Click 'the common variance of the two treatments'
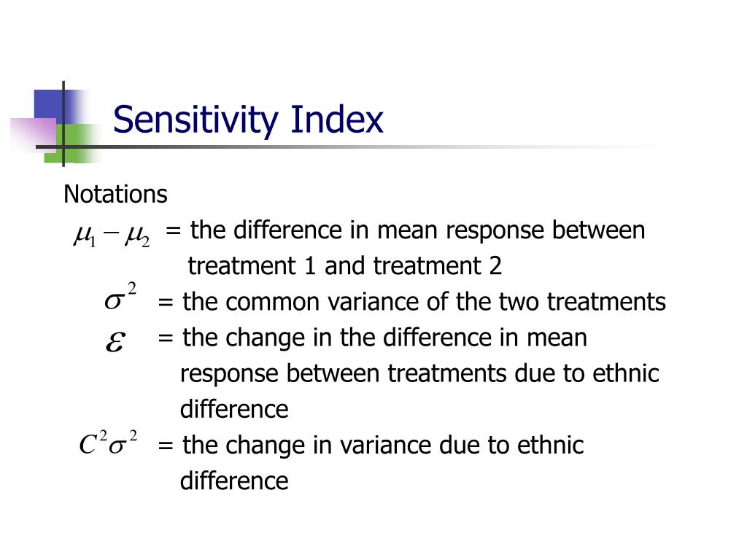Viewport: 747px width, 560px height. 424,302
